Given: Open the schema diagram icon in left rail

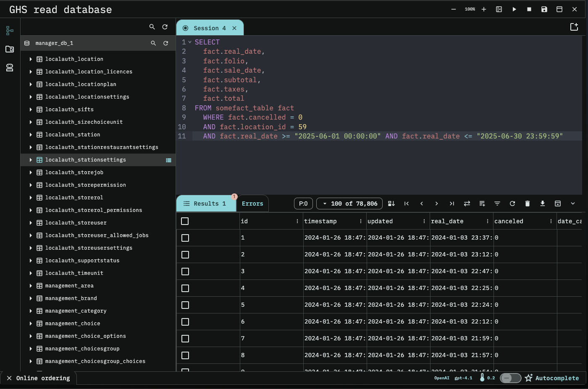Looking at the screenshot, I should pyautogui.click(x=10, y=31).
